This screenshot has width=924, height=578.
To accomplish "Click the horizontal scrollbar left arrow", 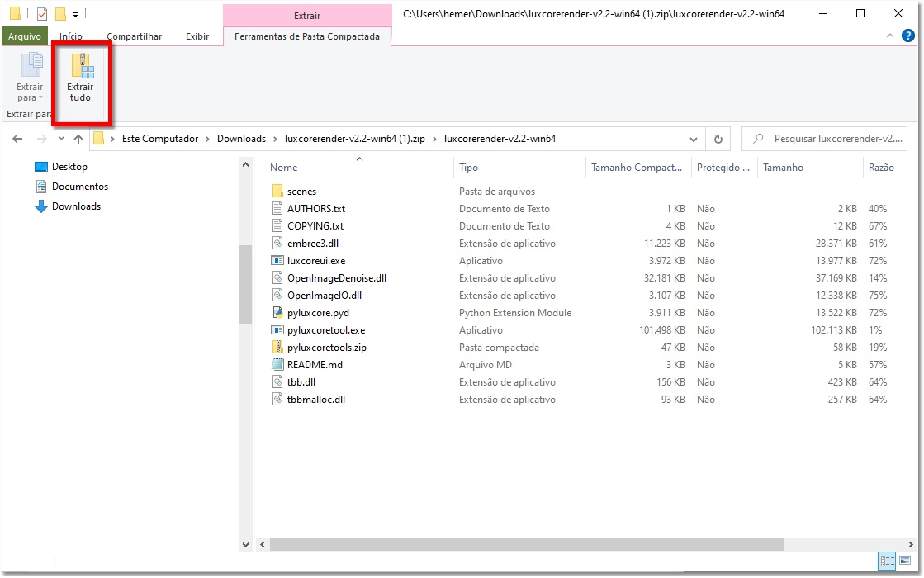I will point(263,545).
